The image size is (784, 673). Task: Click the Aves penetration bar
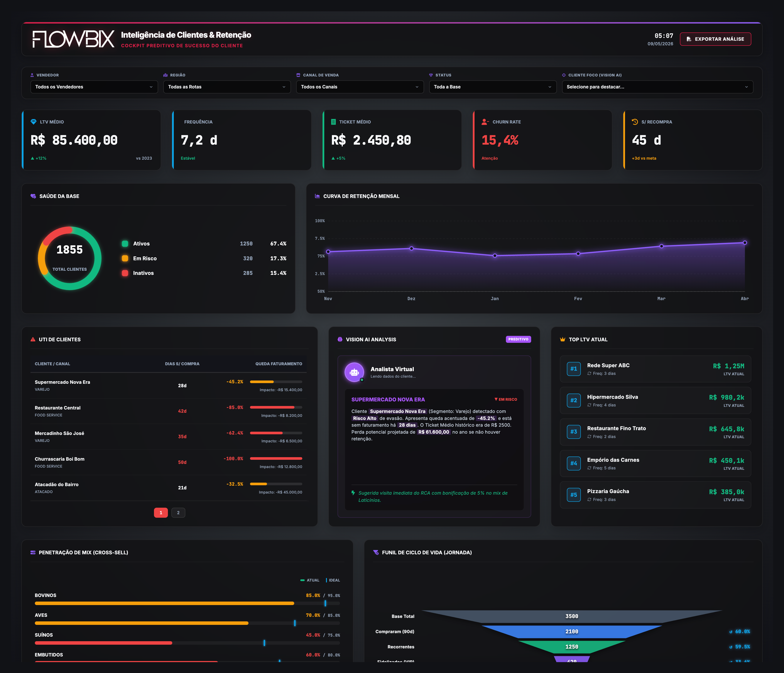[x=187, y=623]
